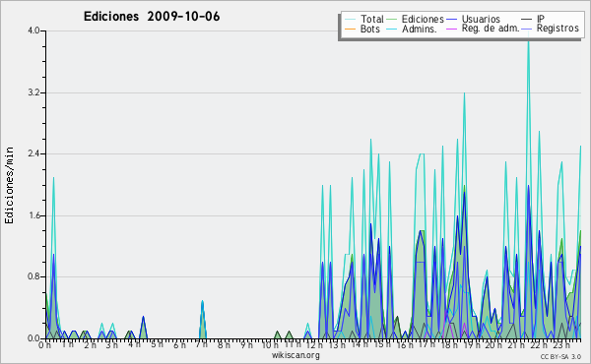Viewport: 591px width, 364px height.
Task: Click the 1.6 y-axis value
Action: tap(33, 215)
